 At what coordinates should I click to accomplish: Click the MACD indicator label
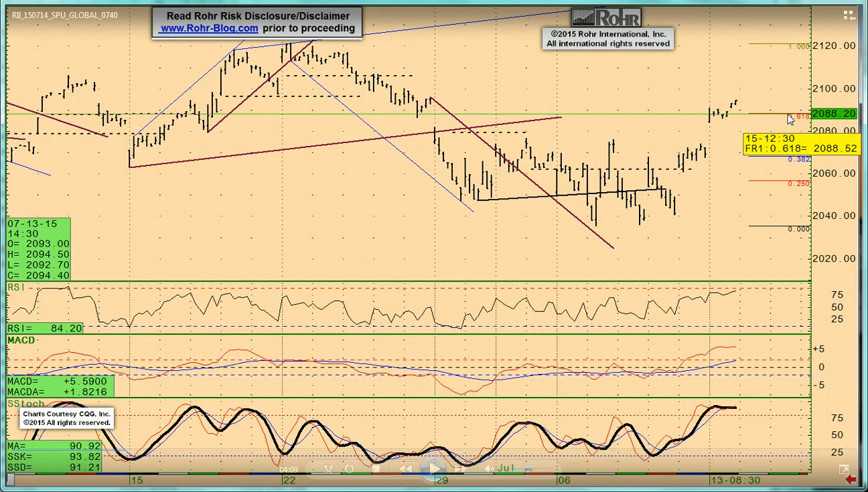[x=21, y=341]
